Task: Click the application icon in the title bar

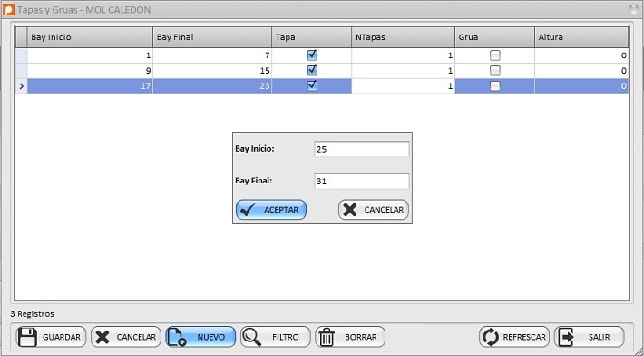Action: coord(9,9)
